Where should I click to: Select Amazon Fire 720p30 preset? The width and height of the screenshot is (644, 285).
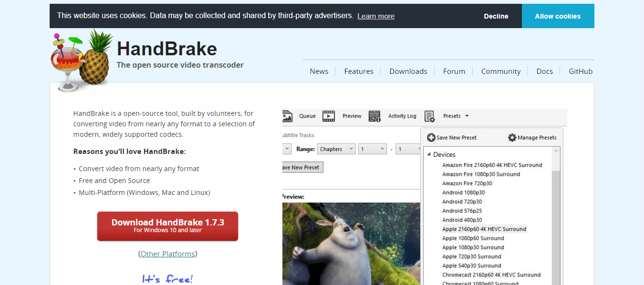click(x=467, y=183)
